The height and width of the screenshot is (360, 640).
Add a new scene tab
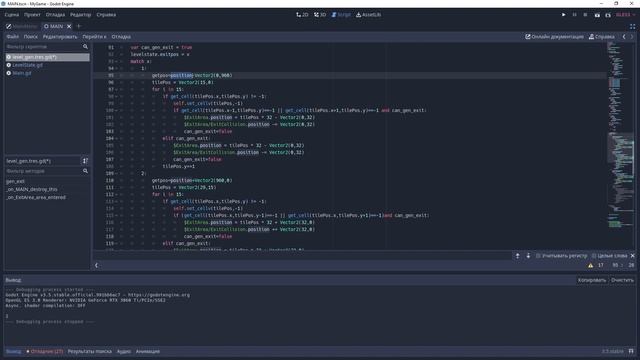pos(79,26)
